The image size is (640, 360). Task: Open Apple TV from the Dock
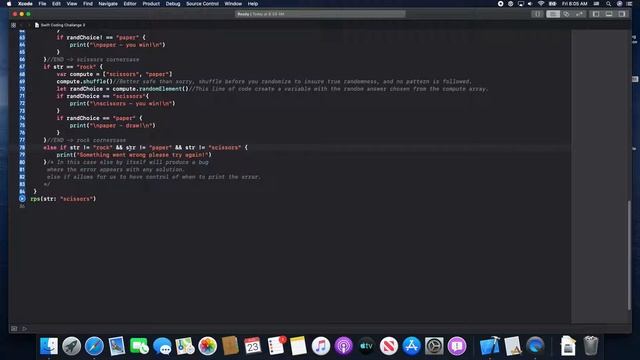(x=367, y=346)
